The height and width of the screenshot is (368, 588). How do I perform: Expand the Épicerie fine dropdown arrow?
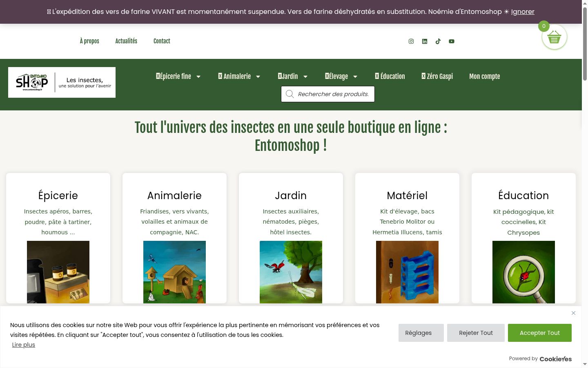tap(198, 76)
